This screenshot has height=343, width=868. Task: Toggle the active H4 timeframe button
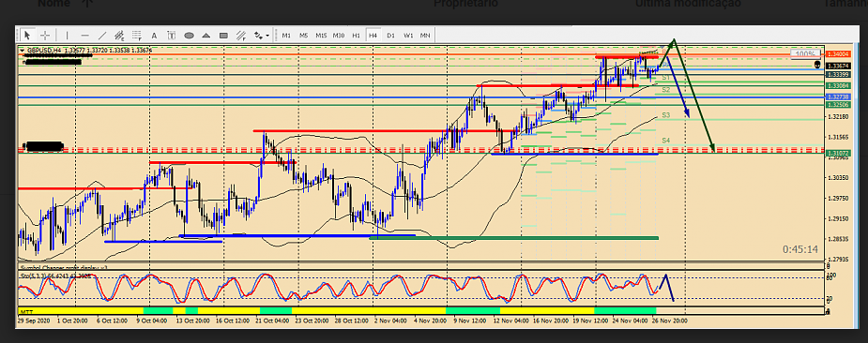tap(373, 36)
